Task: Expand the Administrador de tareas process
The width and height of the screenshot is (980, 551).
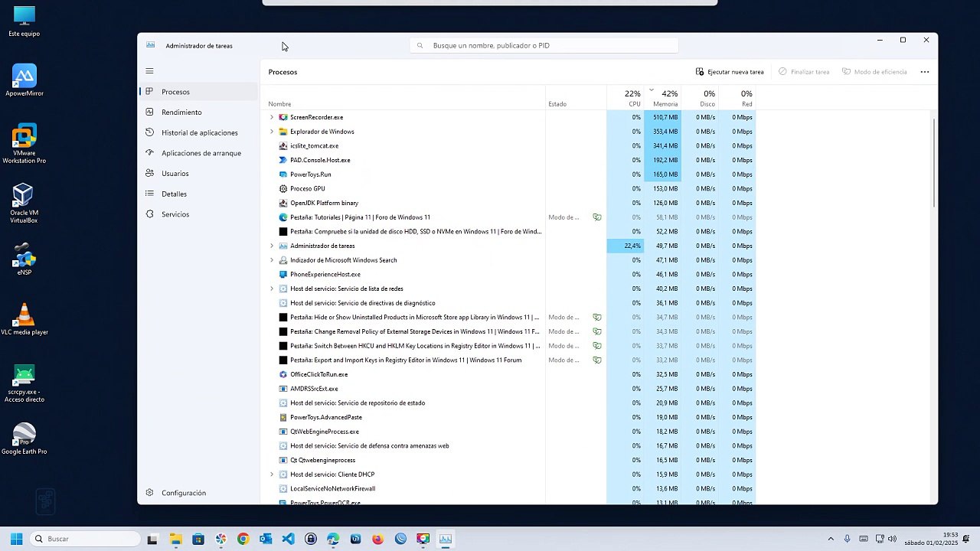Action: (272, 246)
